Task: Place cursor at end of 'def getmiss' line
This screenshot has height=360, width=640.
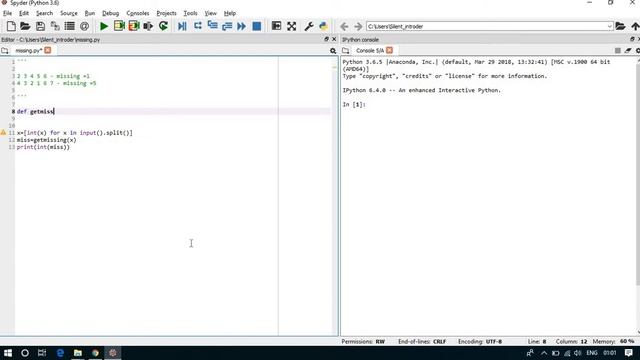Action: pyautogui.click(x=54, y=111)
